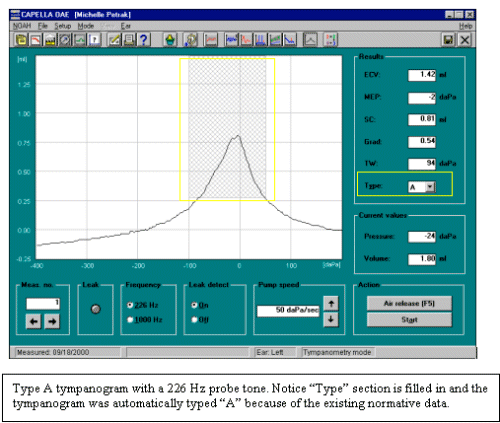
Task: Select the tympanogram peak mode icon
Action: (310, 40)
